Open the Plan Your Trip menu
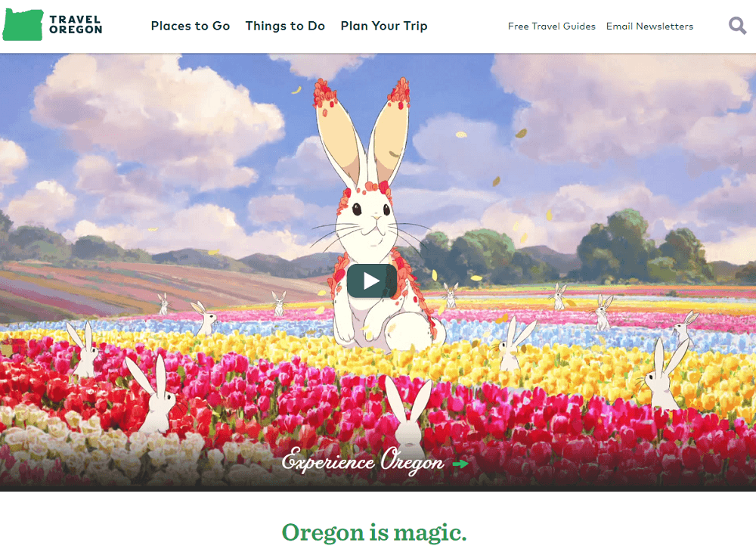Viewport: 756px width, 546px height. tap(384, 26)
